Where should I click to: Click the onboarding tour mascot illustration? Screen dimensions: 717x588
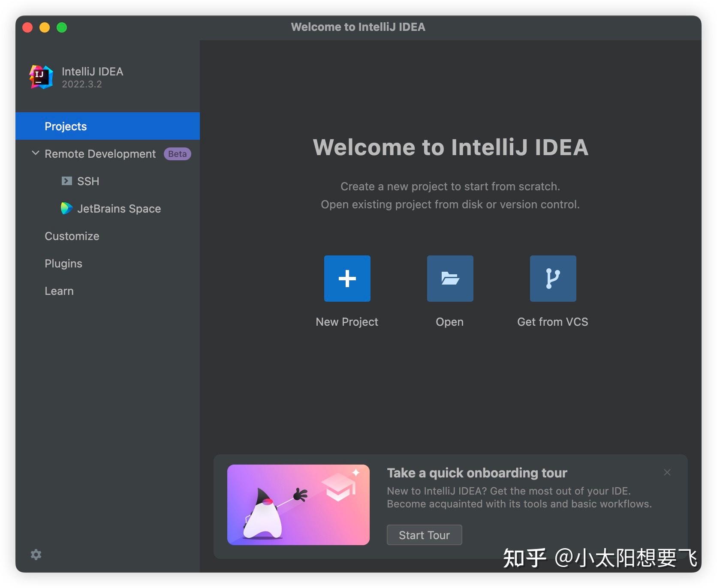[298, 505]
